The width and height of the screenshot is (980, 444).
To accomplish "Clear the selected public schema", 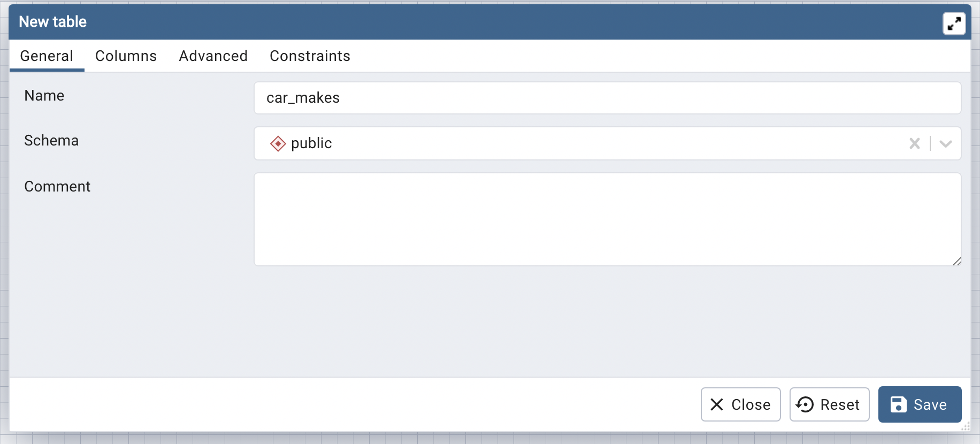I will (x=914, y=143).
